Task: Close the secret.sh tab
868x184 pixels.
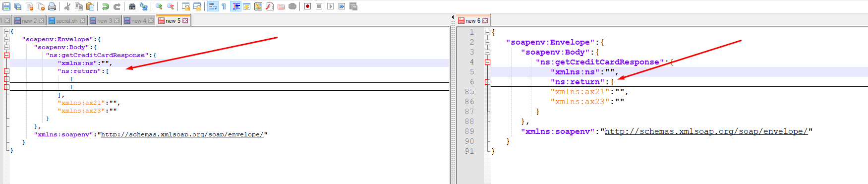Action: pos(83,21)
